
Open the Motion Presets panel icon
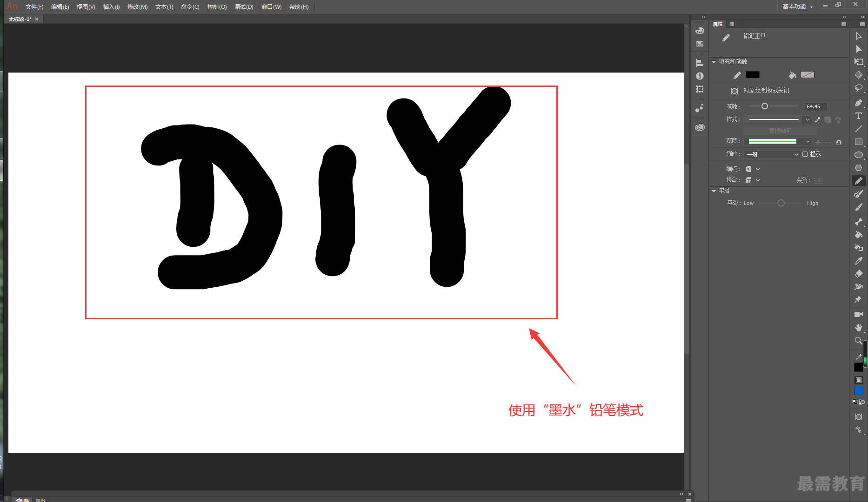tap(700, 108)
